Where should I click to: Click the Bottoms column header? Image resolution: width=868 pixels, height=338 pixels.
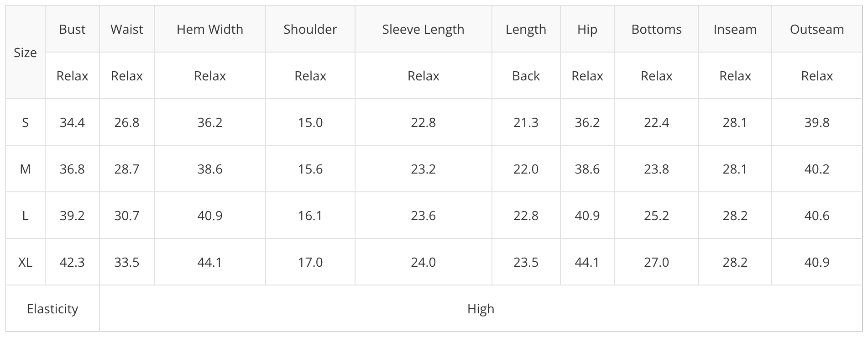coord(656,30)
